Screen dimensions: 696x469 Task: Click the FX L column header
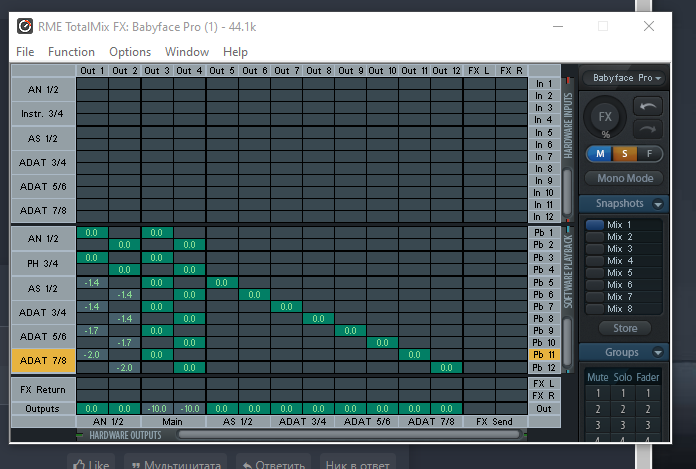pos(479,71)
